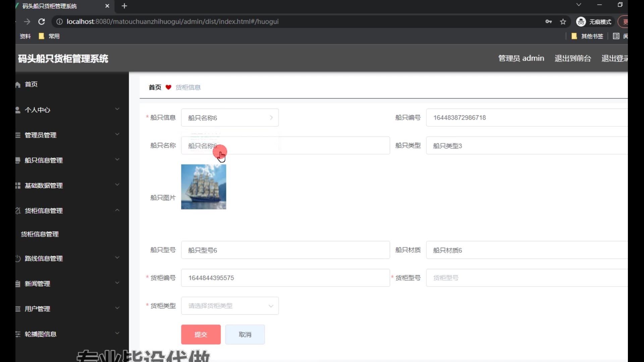644x362 pixels.
Task: Click the icon beside 船只信息管理
Action: point(18,160)
